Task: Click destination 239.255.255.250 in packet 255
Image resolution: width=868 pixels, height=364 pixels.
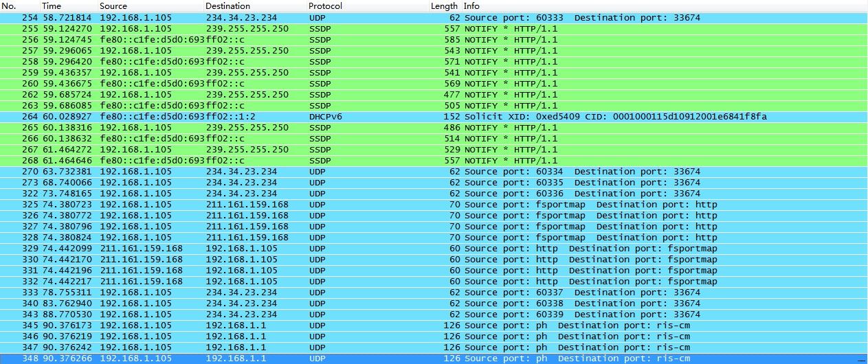Action: 247,29
